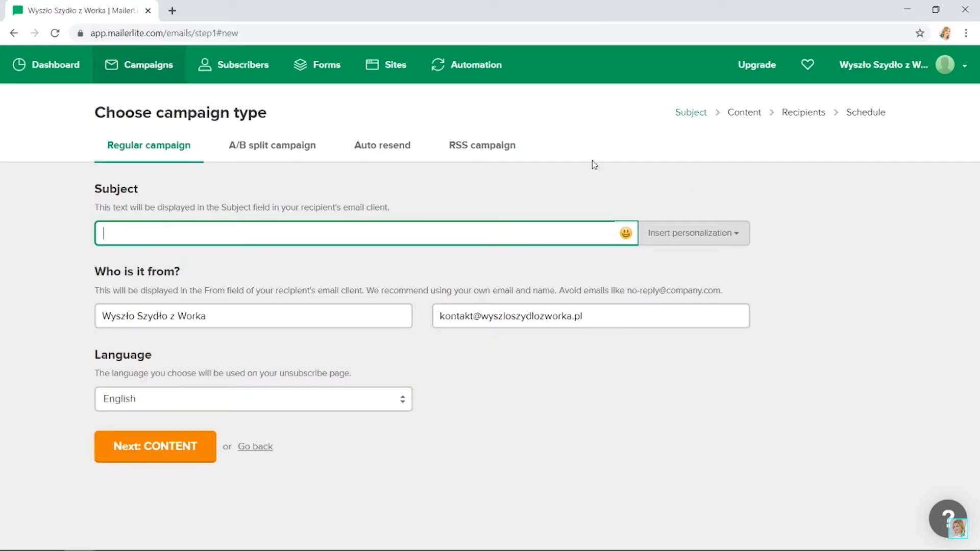The image size is (980, 551).
Task: Open the help question mark bubble
Action: [948, 518]
